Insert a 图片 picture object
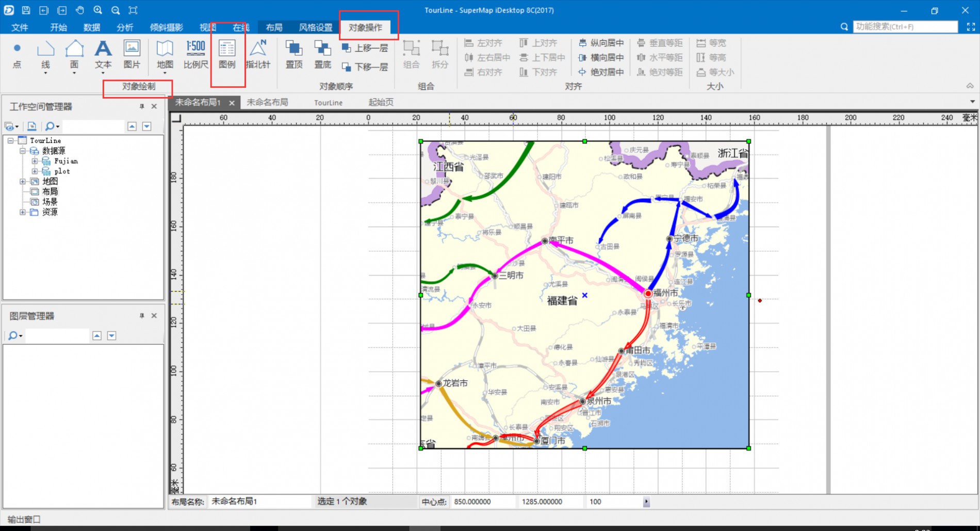 pos(132,55)
